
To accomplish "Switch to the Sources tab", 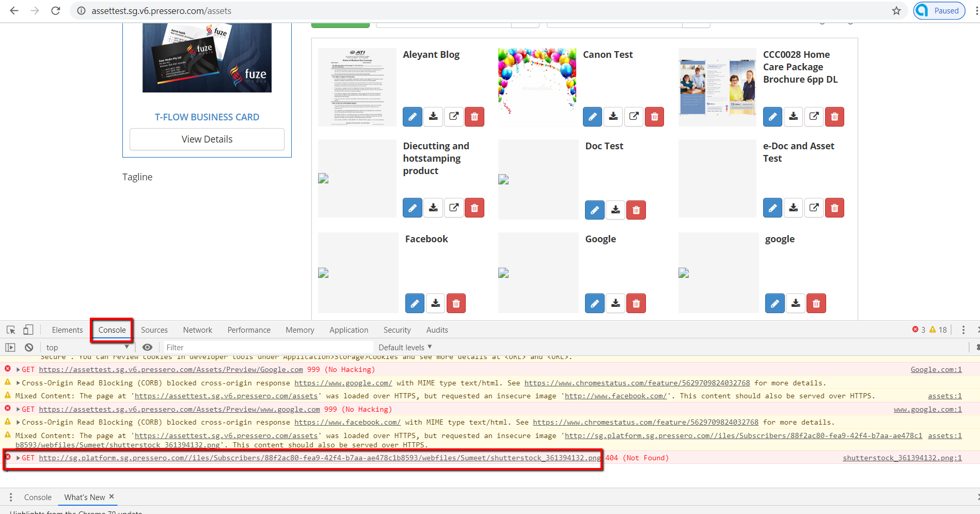I will click(154, 330).
